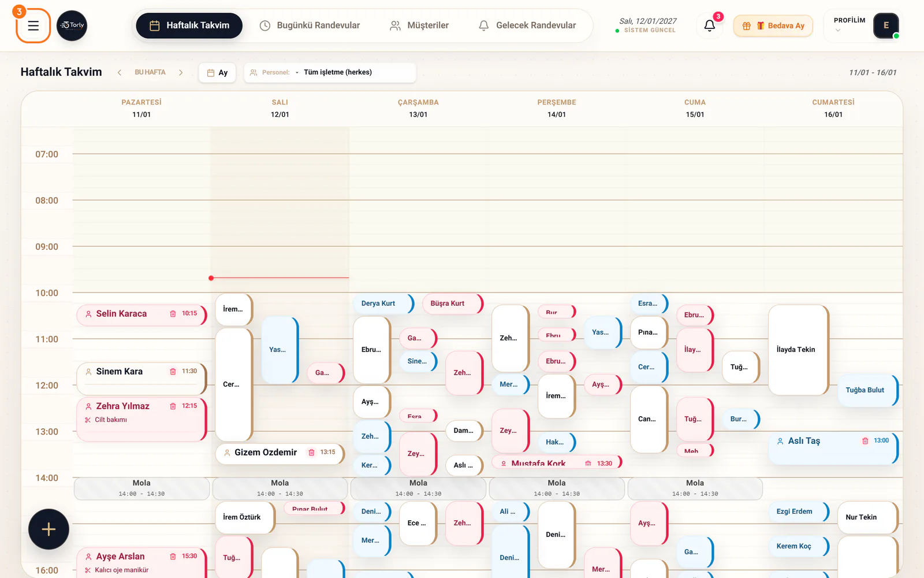Open the Haftalık Takvim tab
The image size is (924, 578).
[x=189, y=25]
